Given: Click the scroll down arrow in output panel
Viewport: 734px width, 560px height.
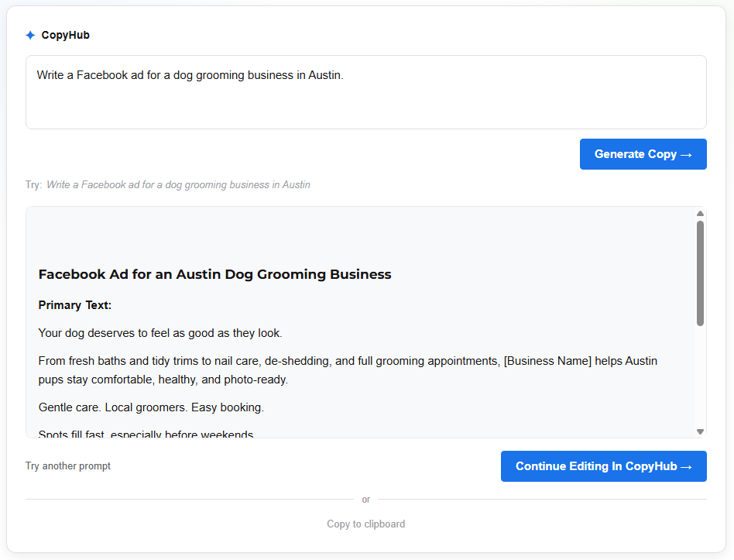Looking at the screenshot, I should [700, 431].
